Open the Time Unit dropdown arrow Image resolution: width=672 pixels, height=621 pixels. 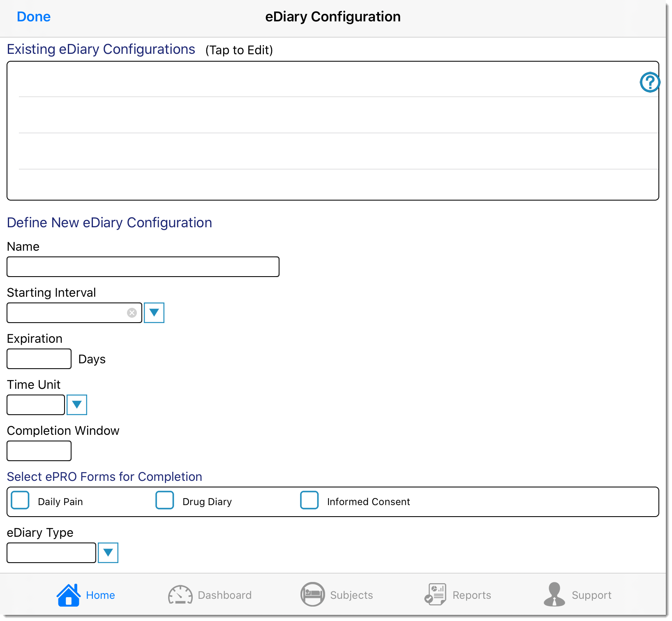coord(77,405)
